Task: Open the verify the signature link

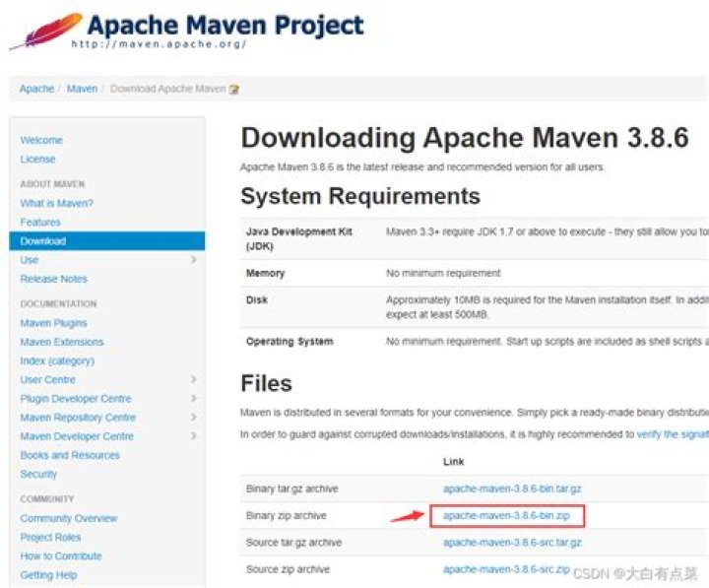Action: [x=673, y=434]
